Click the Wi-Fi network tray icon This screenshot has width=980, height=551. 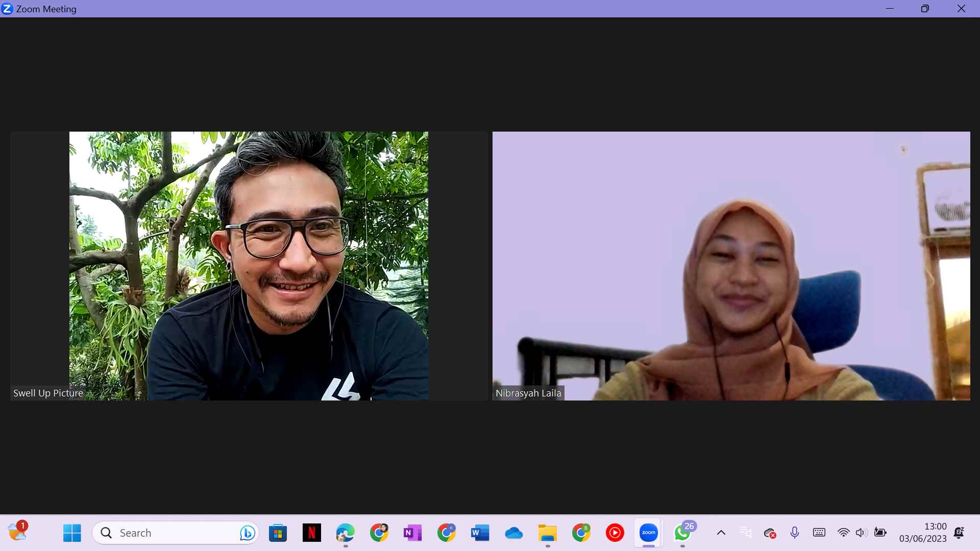tap(843, 533)
